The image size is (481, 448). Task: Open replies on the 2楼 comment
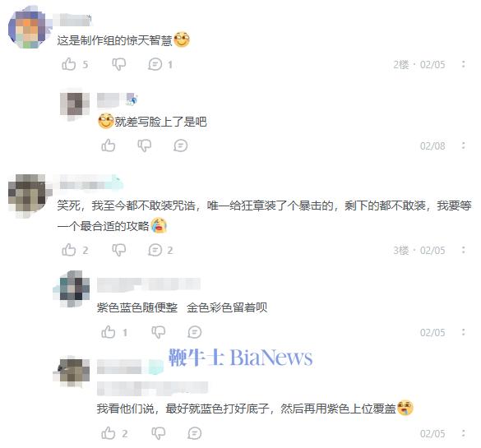click(x=155, y=64)
